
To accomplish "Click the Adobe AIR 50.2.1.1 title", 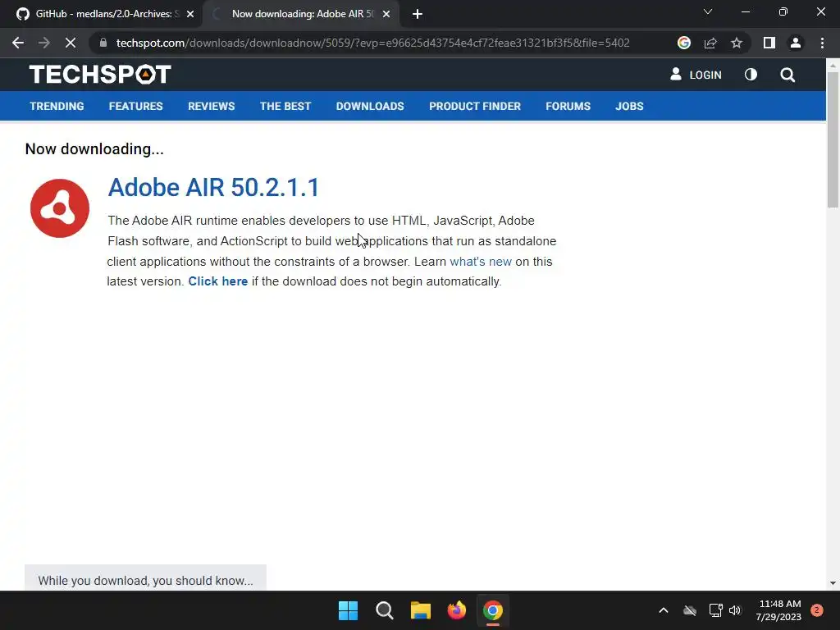I will (x=213, y=188).
